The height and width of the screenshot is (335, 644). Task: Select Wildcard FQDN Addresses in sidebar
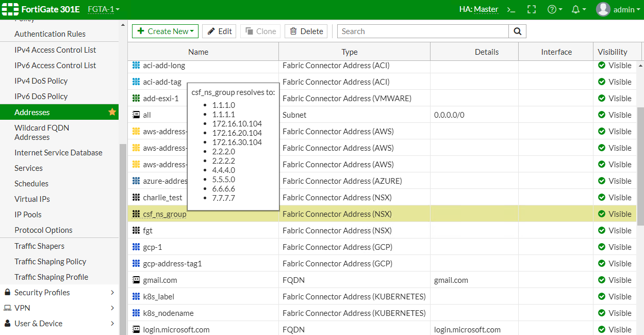[x=41, y=132]
